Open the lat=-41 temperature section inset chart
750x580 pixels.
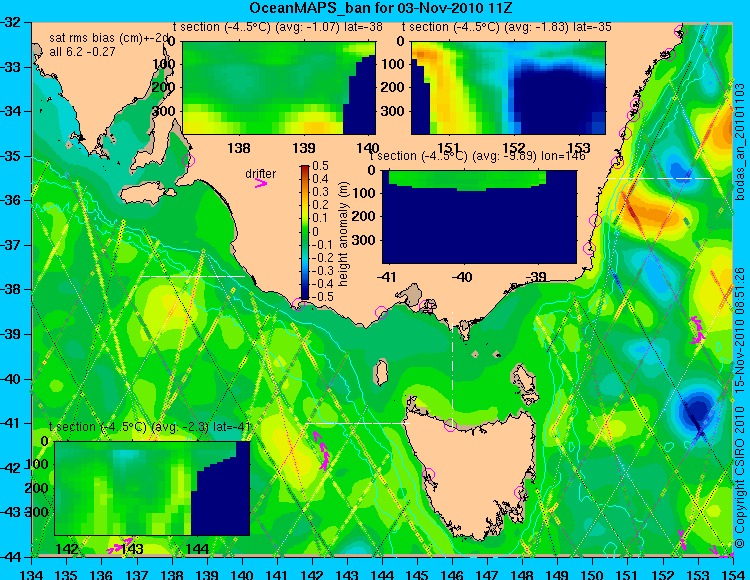[152, 488]
